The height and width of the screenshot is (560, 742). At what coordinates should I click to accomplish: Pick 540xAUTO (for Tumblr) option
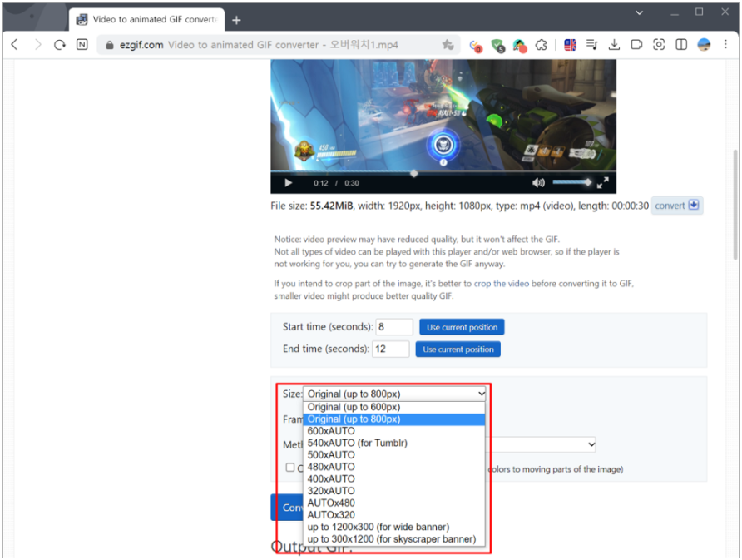pos(394,443)
